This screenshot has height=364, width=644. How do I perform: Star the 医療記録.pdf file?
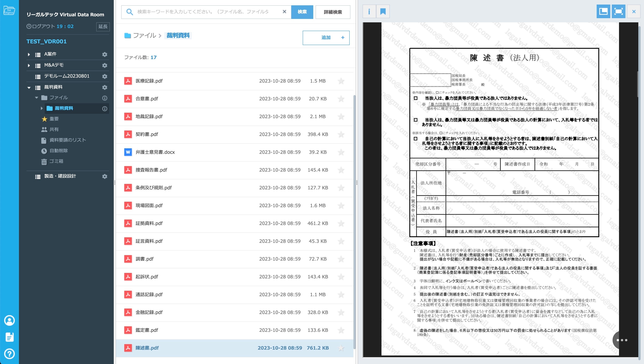pyautogui.click(x=341, y=81)
